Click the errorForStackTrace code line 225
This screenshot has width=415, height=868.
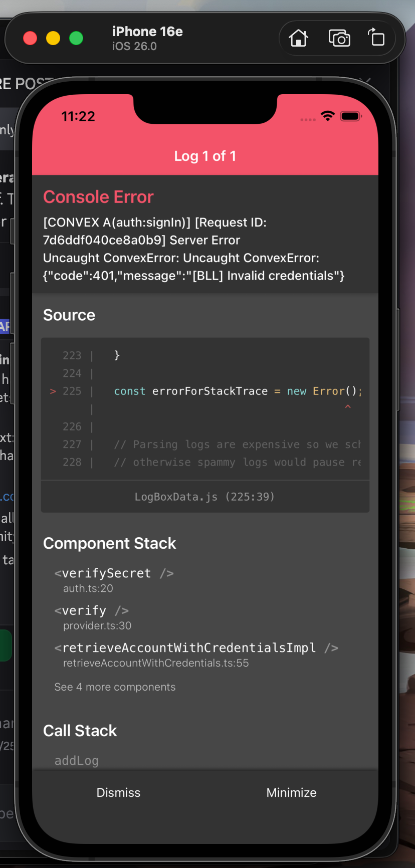[237, 391]
